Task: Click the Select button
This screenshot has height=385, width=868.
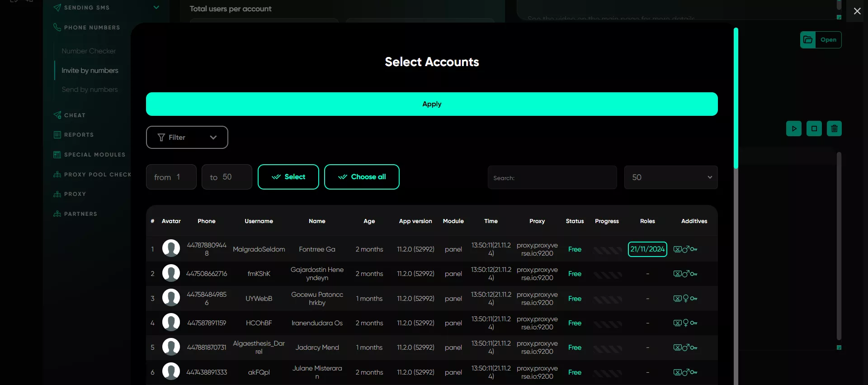Action: [288, 177]
